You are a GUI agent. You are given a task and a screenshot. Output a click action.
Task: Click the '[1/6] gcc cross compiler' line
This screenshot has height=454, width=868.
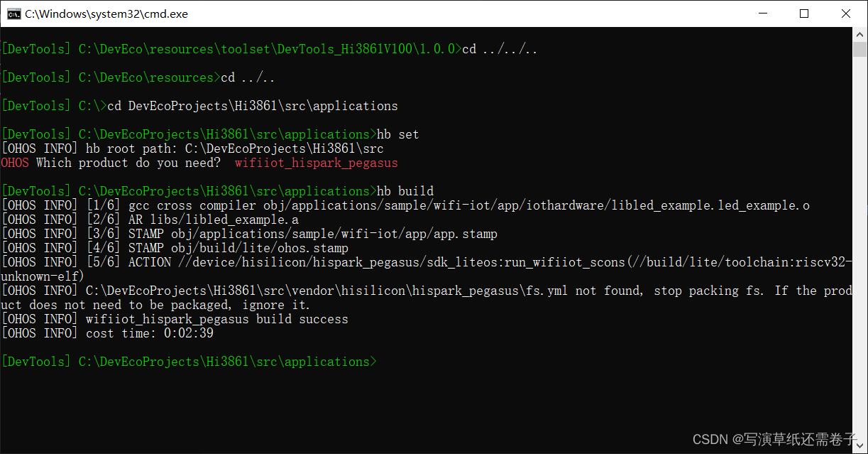pos(405,205)
